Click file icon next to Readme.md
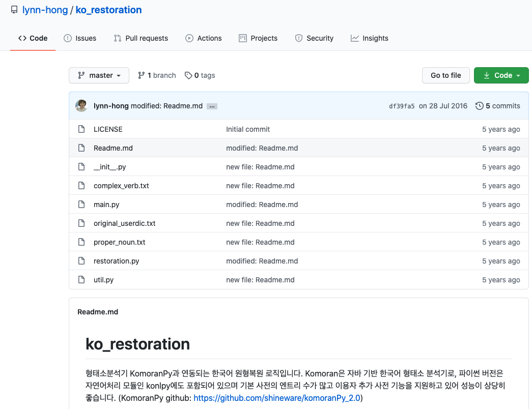 (x=81, y=148)
